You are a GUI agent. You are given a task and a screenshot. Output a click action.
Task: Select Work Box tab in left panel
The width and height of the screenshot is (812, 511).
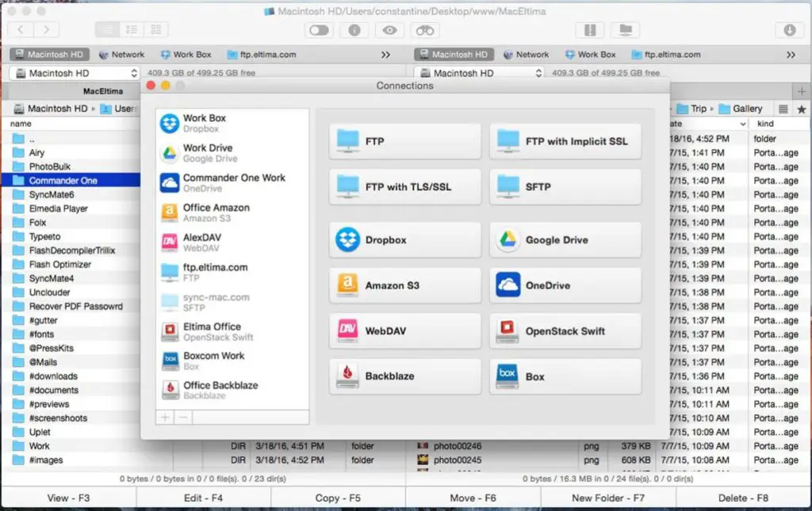186,55
